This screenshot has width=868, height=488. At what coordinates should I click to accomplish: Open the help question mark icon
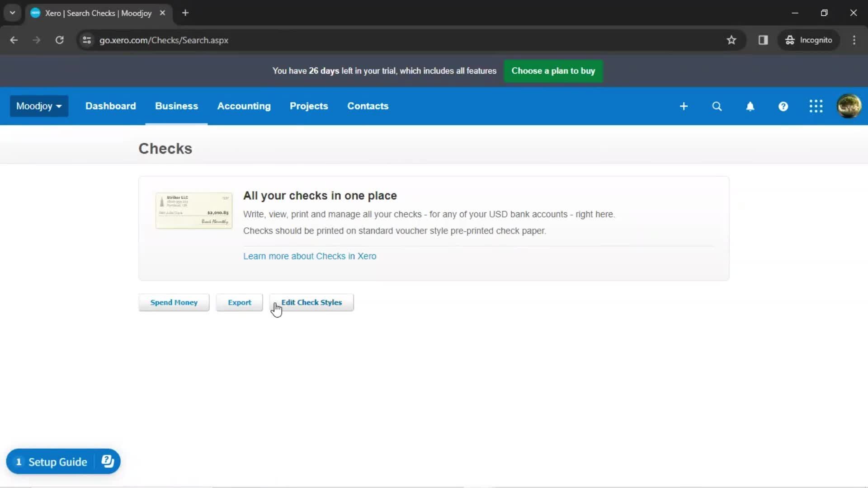coord(783,106)
